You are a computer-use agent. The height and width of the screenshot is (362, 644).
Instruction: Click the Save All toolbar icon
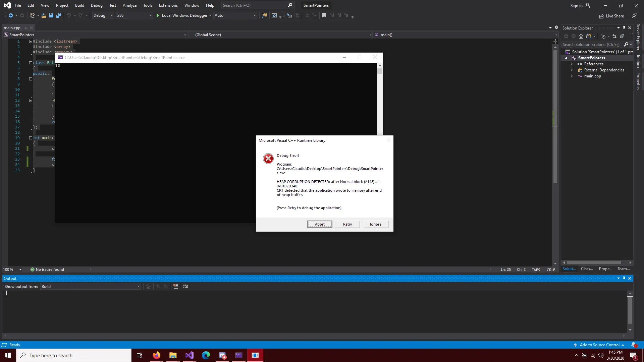click(x=59, y=15)
